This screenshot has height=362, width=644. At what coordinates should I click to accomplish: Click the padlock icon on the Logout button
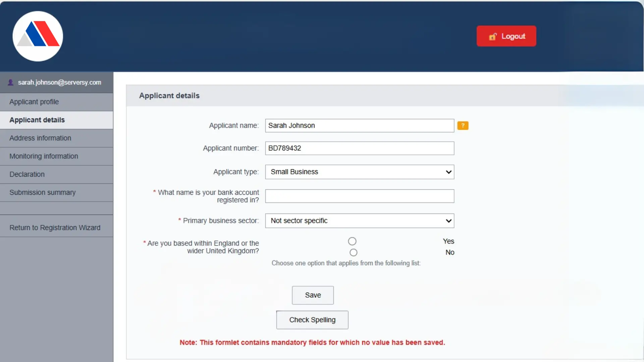(x=492, y=37)
